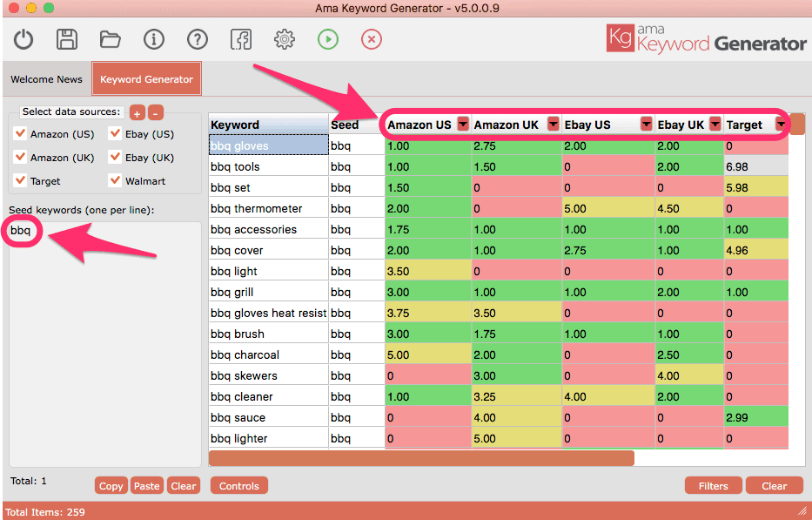This screenshot has width=812, height=520.
Task: Click Amazon UK value 3.25 for bbq cleaner
Action: pyautogui.click(x=516, y=396)
